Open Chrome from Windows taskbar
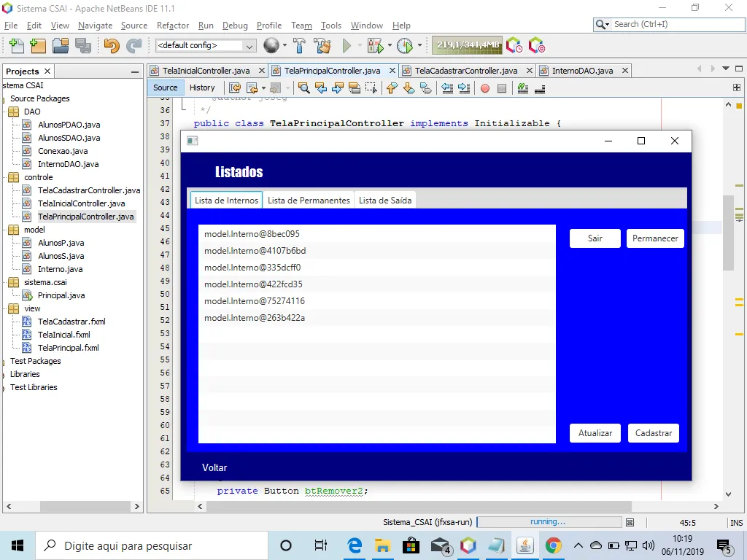The height and width of the screenshot is (560, 747). [553, 545]
